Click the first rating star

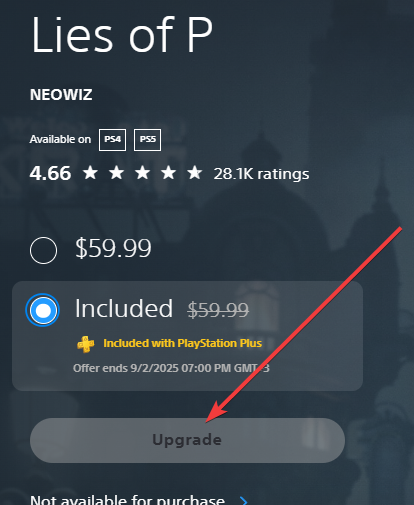90,173
